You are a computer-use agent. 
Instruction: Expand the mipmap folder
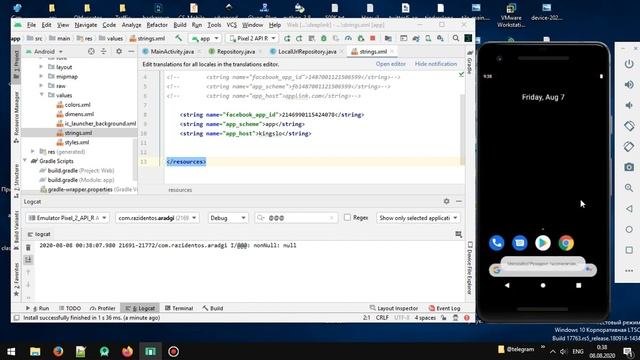(x=41, y=76)
